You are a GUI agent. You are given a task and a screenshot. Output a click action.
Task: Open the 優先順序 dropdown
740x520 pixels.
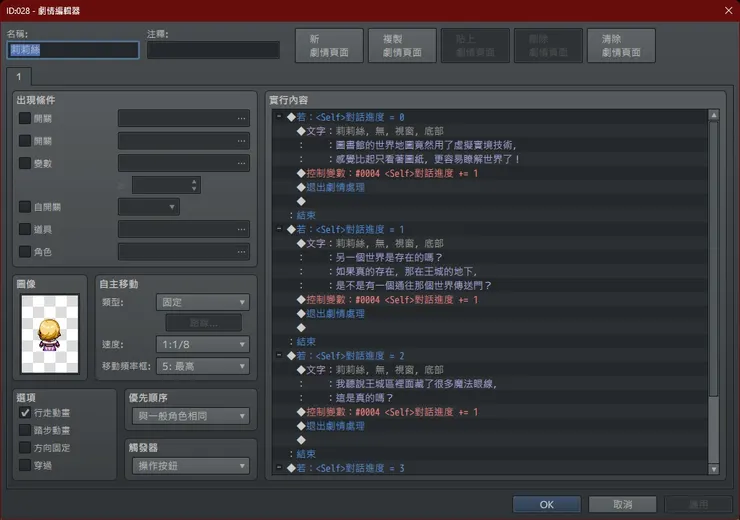point(191,416)
